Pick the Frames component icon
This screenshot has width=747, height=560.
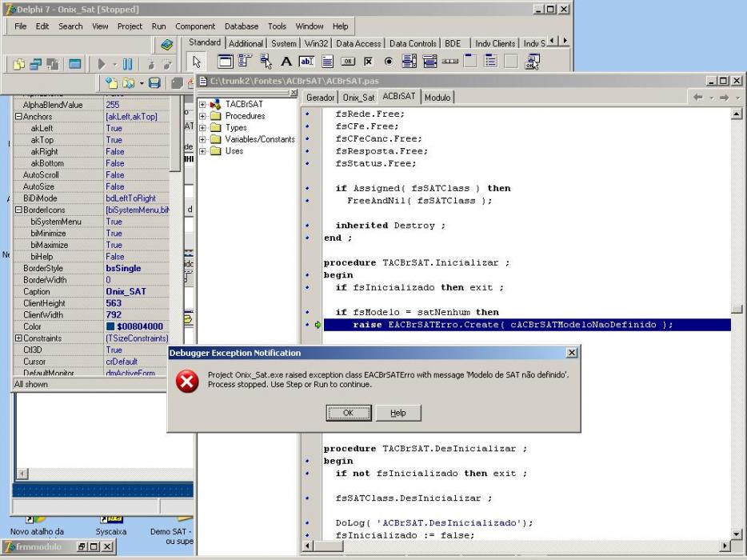click(x=226, y=62)
